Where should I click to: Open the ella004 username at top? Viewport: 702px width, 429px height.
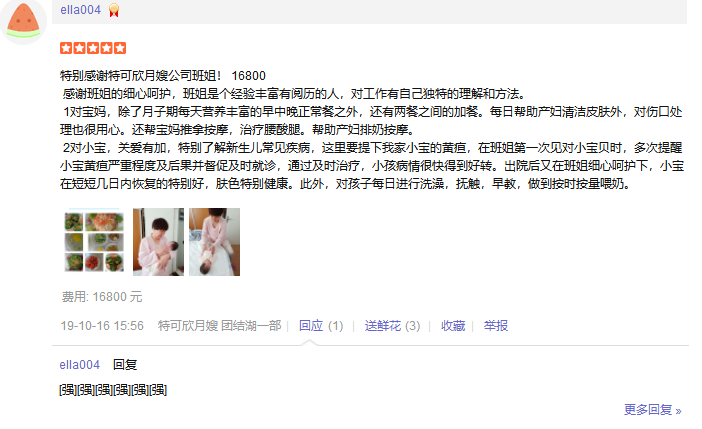pyautogui.click(x=81, y=10)
